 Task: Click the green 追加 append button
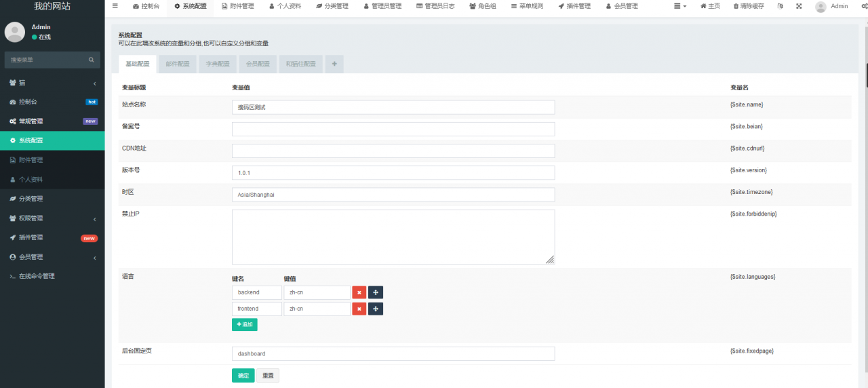click(x=244, y=324)
